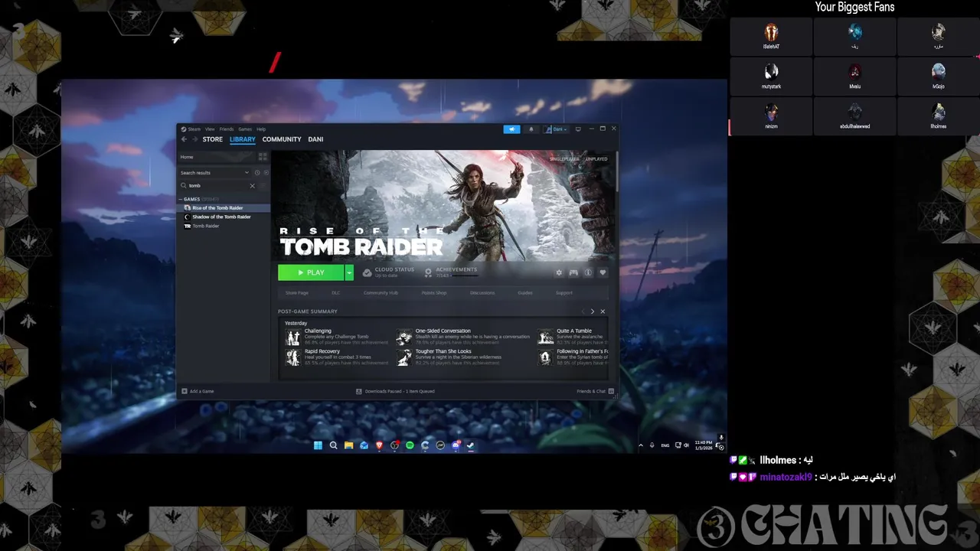Open the Search results sort dropdown

pyautogui.click(x=214, y=173)
